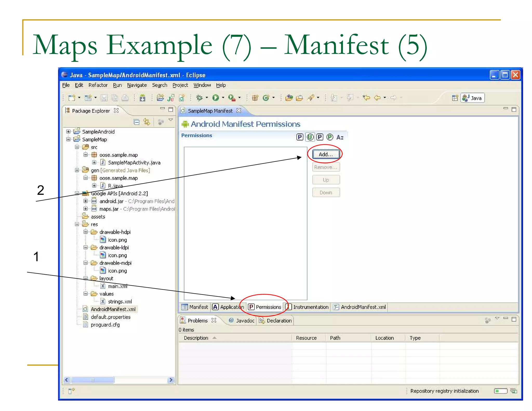The image size is (532, 411).
Task: Click the Back navigation arrow icon
Action: point(377,98)
